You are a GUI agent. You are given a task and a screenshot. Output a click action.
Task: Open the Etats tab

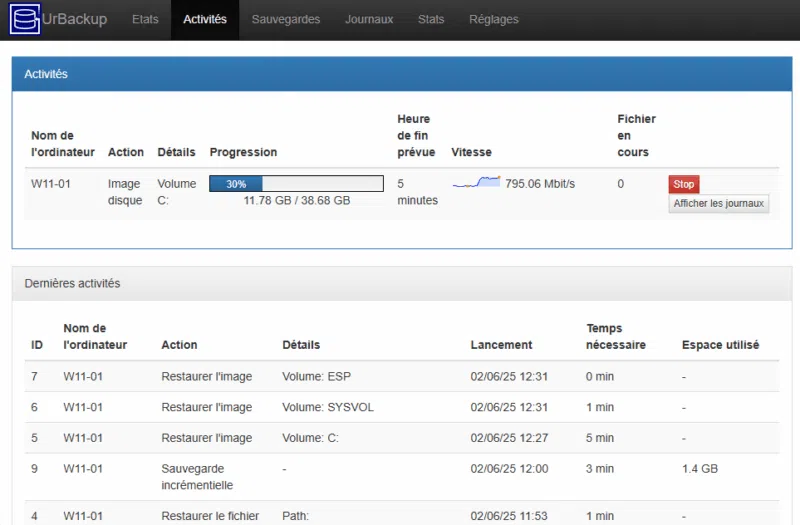(145, 19)
